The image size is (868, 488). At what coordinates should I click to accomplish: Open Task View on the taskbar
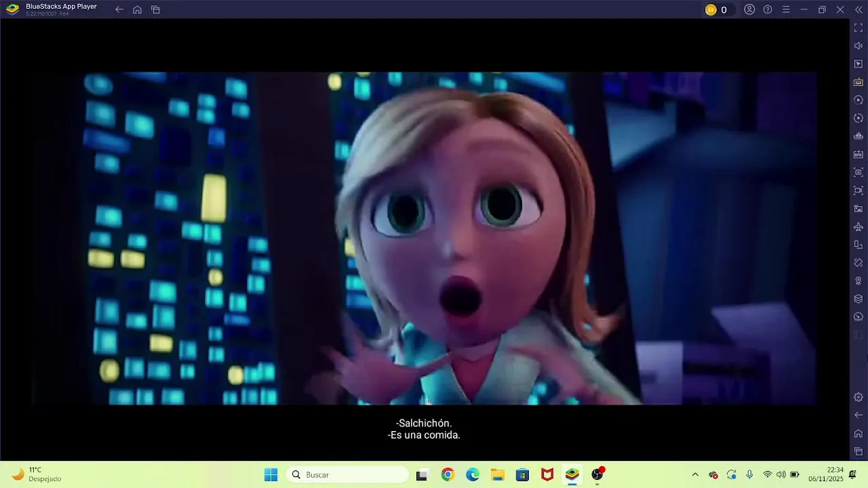point(422,474)
